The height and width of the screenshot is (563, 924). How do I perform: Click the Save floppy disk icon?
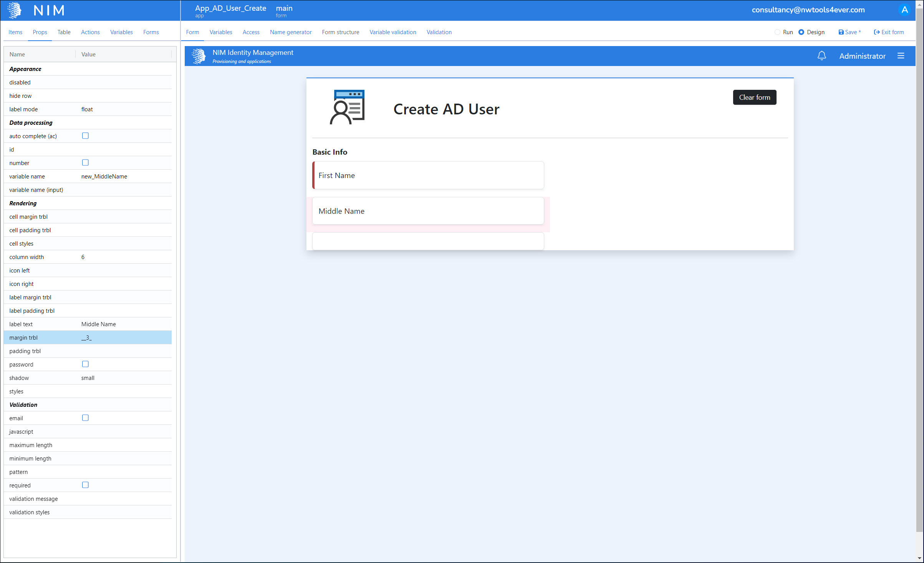coord(841,32)
